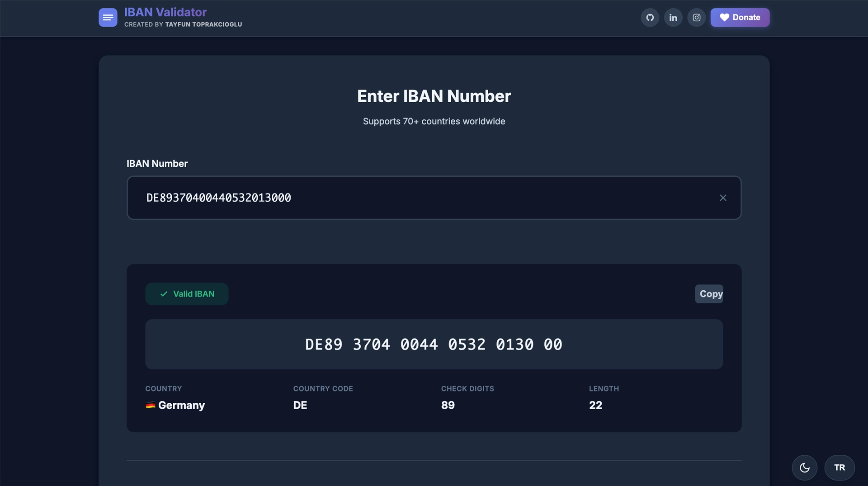
Task: Copy the formatted IBAN number
Action: coord(709,294)
